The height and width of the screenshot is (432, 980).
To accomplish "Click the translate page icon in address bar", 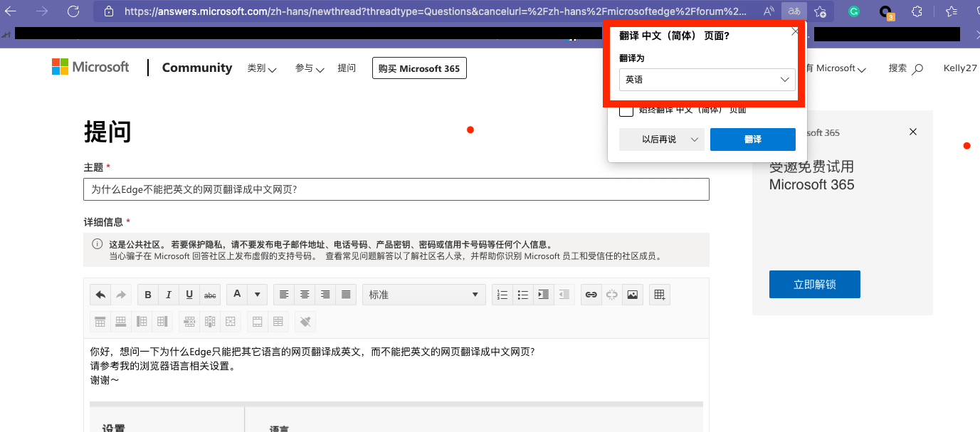I will pyautogui.click(x=793, y=11).
